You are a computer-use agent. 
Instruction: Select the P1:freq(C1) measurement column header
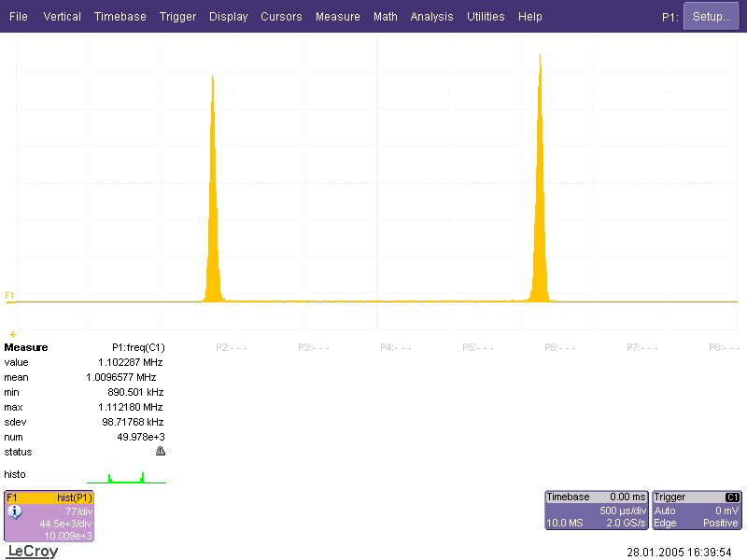(x=138, y=347)
